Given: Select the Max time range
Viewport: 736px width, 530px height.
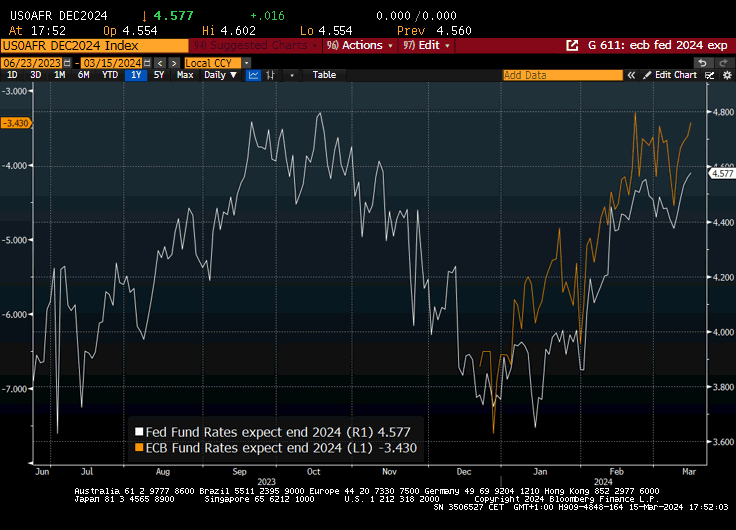Looking at the screenshot, I should coord(185,75).
